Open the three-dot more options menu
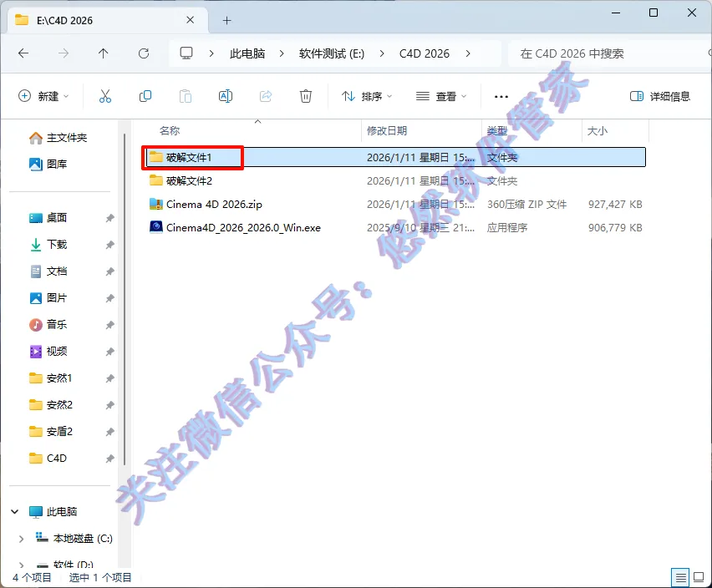The width and height of the screenshot is (712, 588). point(501,97)
